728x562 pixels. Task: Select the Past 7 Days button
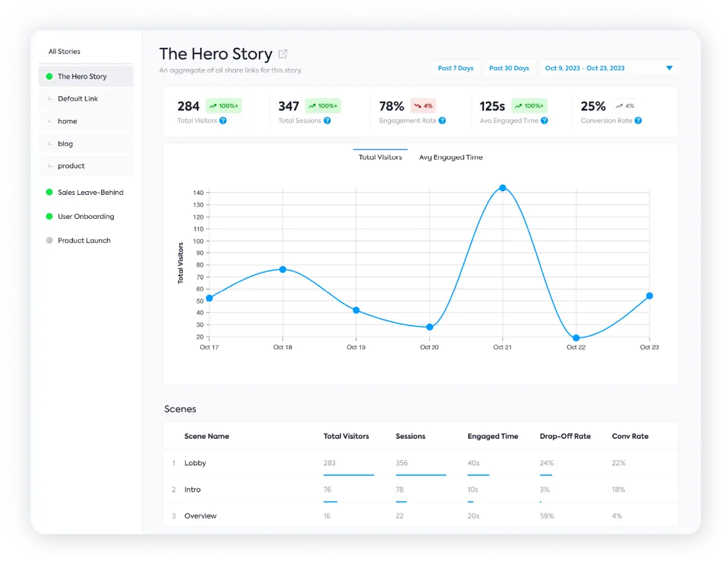[455, 68]
